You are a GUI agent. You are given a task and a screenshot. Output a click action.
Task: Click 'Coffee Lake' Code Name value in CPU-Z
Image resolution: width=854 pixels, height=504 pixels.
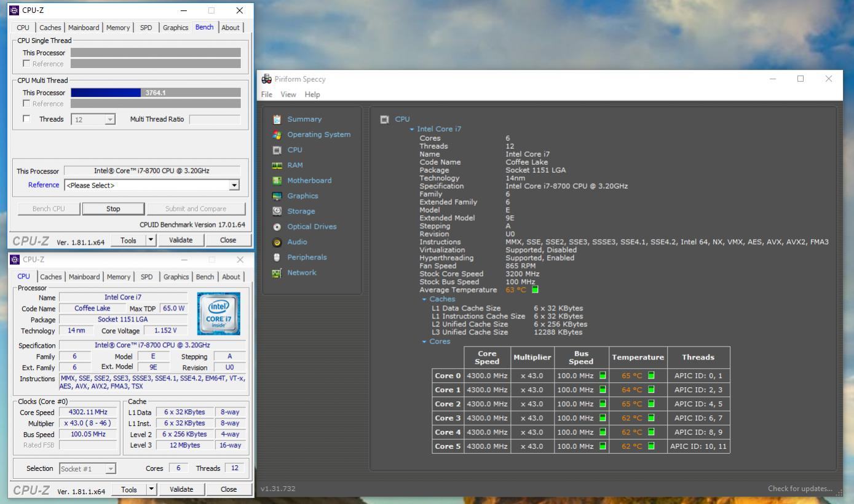coord(92,309)
